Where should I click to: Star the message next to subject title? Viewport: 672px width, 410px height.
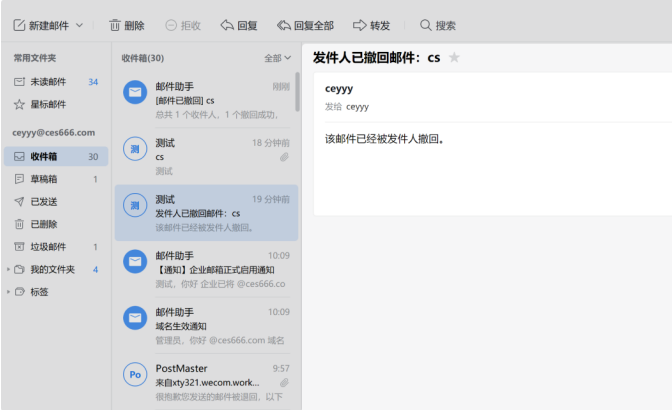point(454,58)
